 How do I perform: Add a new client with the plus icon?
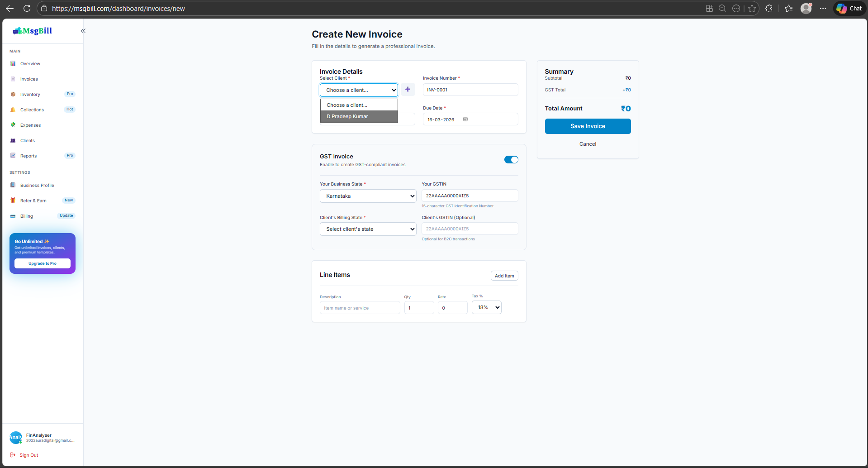tap(408, 89)
